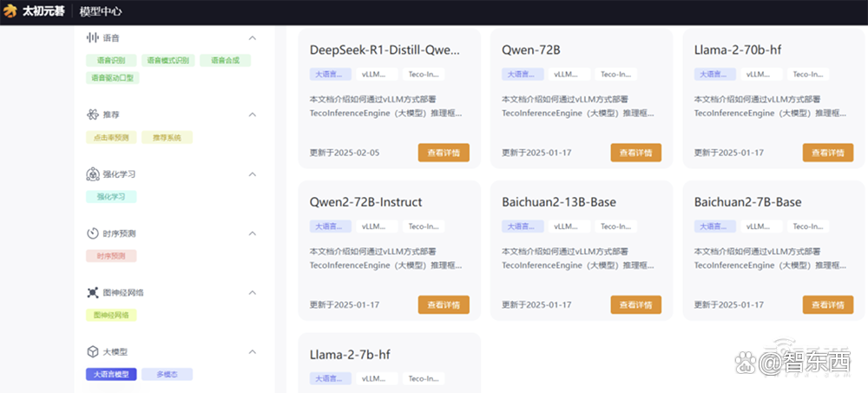This screenshot has width=868, height=393.
Task: Click Teco-In tag on Llama-2-70b-hf card
Action: tap(808, 74)
